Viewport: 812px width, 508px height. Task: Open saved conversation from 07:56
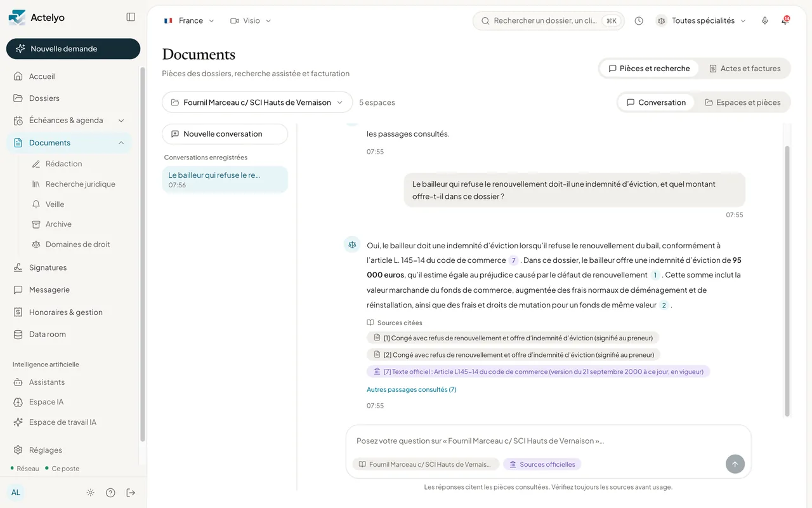(x=225, y=180)
